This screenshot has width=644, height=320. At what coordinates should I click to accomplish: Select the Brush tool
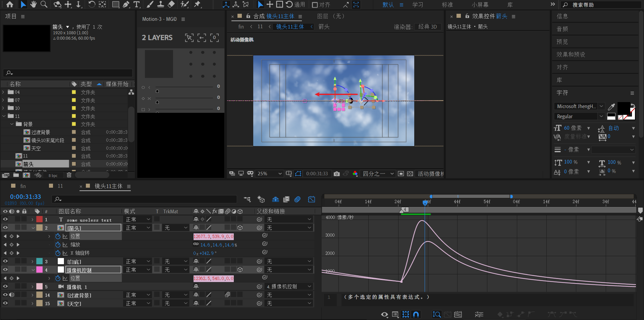pyautogui.click(x=150, y=4)
